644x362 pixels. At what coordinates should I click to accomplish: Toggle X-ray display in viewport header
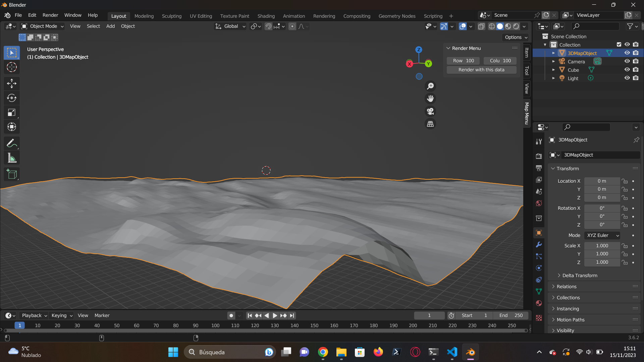[481, 26]
